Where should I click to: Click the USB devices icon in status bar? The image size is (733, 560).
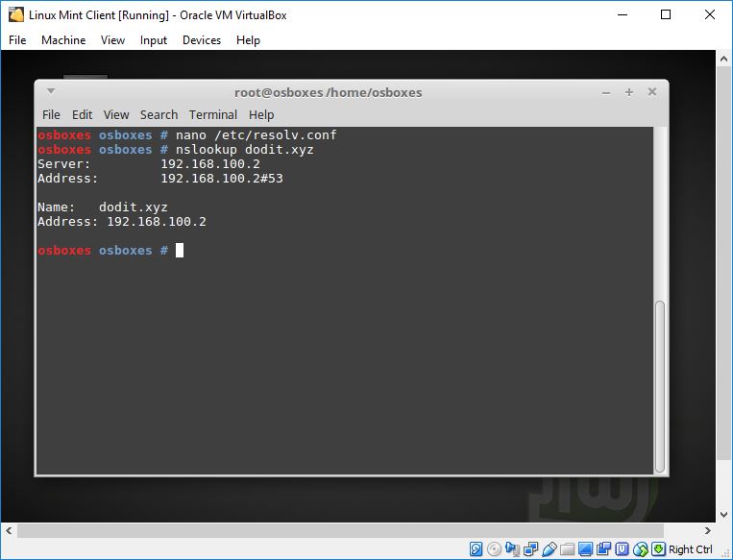pos(549,548)
